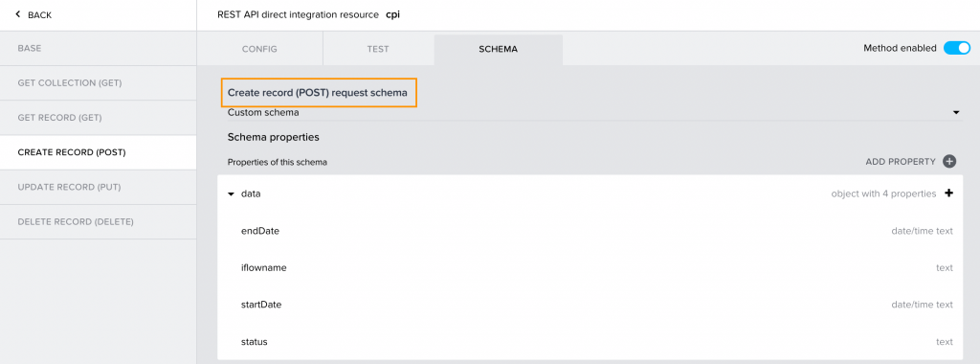The height and width of the screenshot is (364, 980).
Task: Click the Add Property plus icon
Action: pos(949,162)
